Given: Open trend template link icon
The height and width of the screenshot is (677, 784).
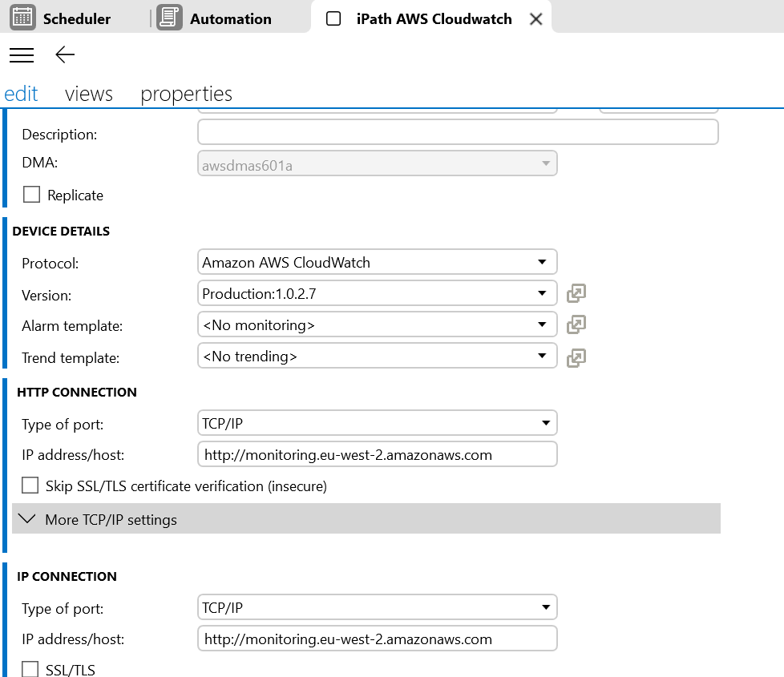Looking at the screenshot, I should tap(576, 357).
